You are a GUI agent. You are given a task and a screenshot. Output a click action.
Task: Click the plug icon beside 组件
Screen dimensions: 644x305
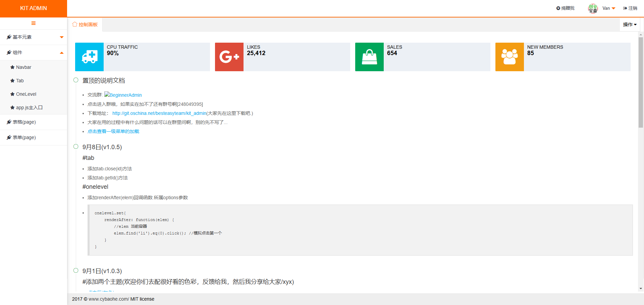tap(9, 52)
